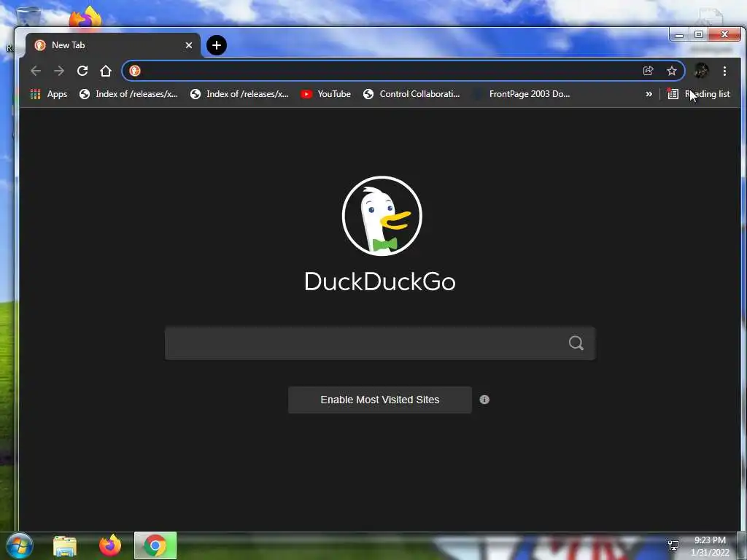Screen dimensions: 747x560
Task: Open a new tab with plus button
Action: tap(217, 45)
